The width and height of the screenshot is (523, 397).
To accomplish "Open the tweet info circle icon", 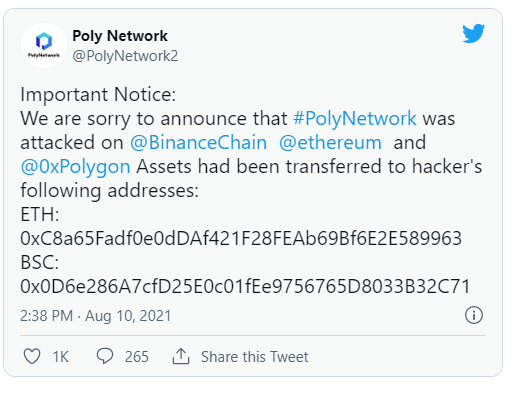I will tap(474, 315).
